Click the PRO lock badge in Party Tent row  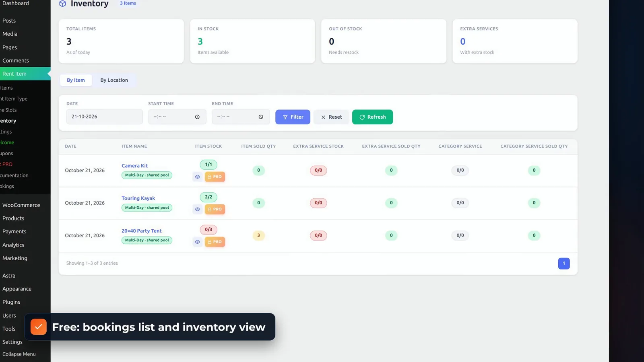pos(215,242)
